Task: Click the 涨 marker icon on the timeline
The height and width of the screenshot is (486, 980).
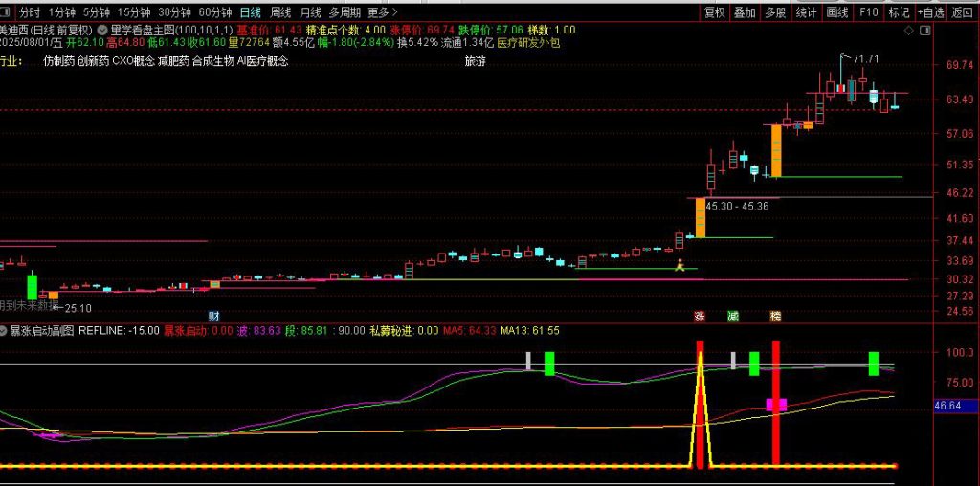Action: 700,316
